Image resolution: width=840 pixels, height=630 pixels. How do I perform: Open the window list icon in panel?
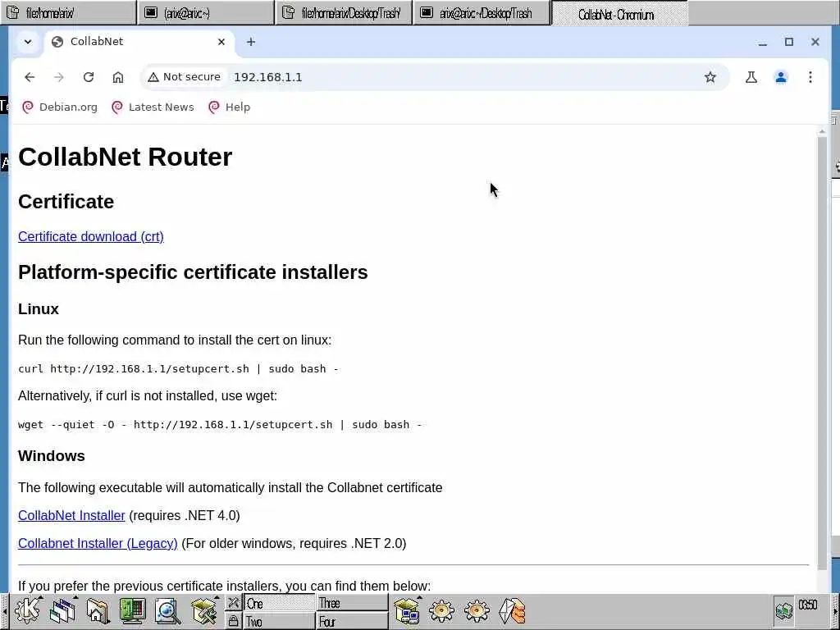point(62,610)
